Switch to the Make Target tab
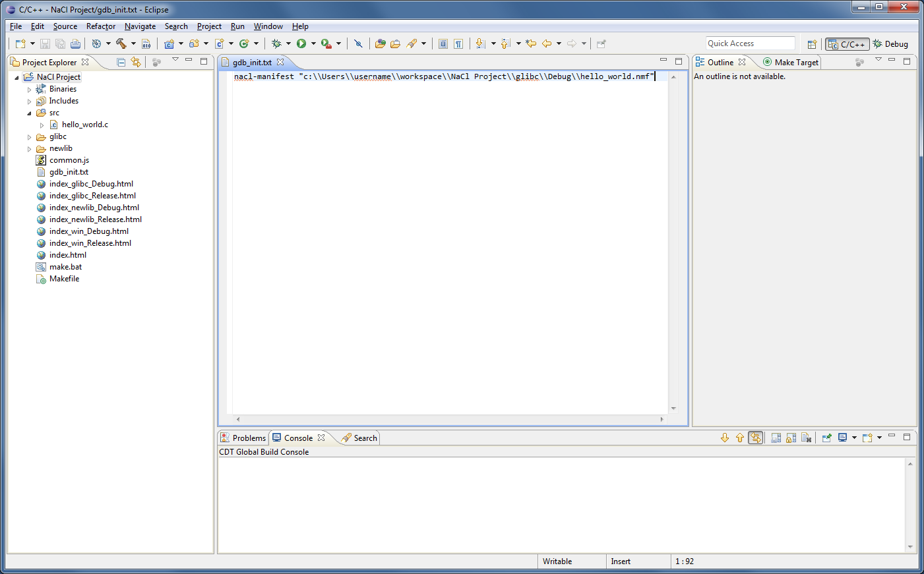 [791, 62]
